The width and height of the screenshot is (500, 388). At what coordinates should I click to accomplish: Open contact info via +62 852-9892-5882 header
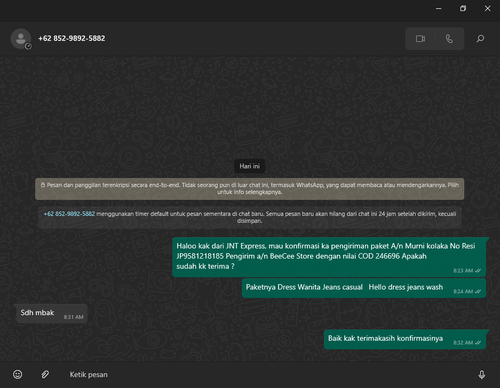point(72,38)
